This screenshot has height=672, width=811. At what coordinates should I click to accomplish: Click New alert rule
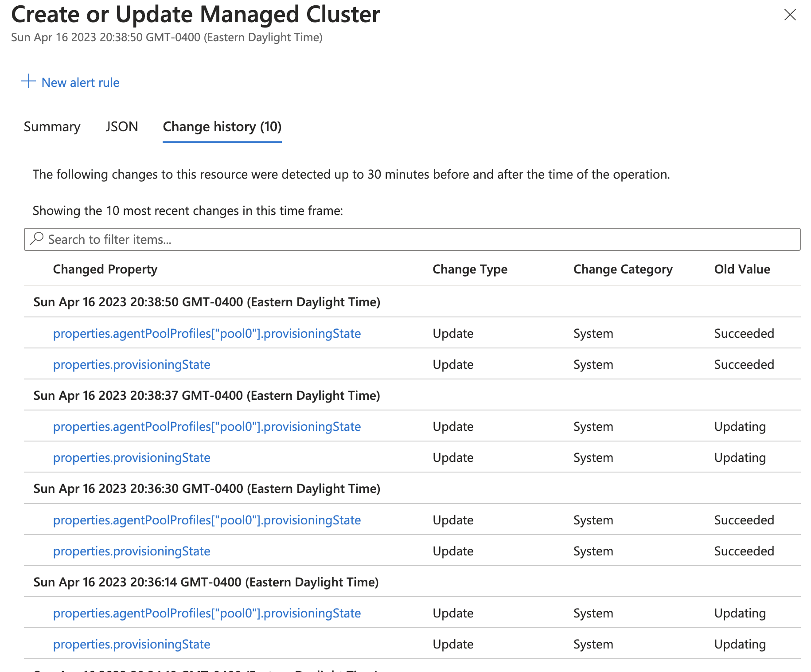(80, 82)
